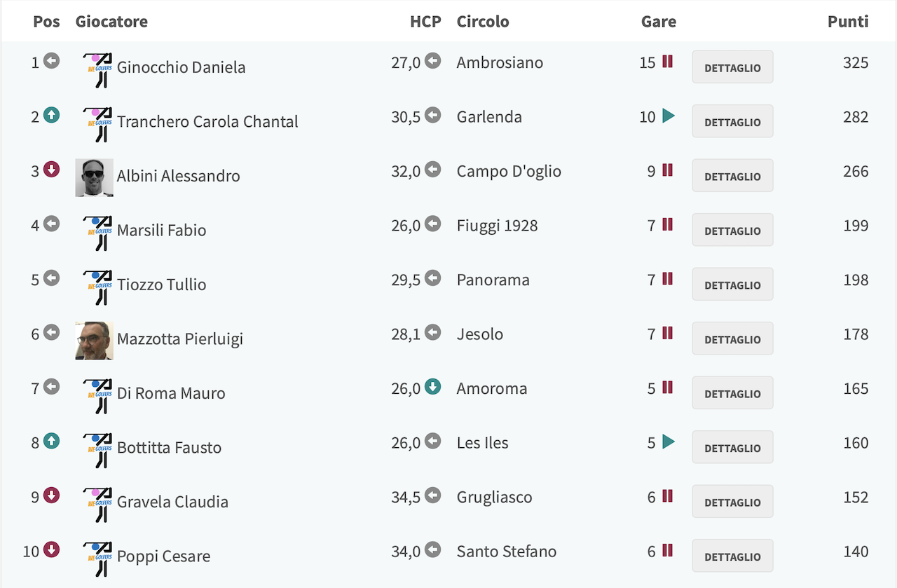Click WeGolfers avatar icon of Marsili Fabio
The width and height of the screenshot is (897, 588).
click(x=97, y=233)
